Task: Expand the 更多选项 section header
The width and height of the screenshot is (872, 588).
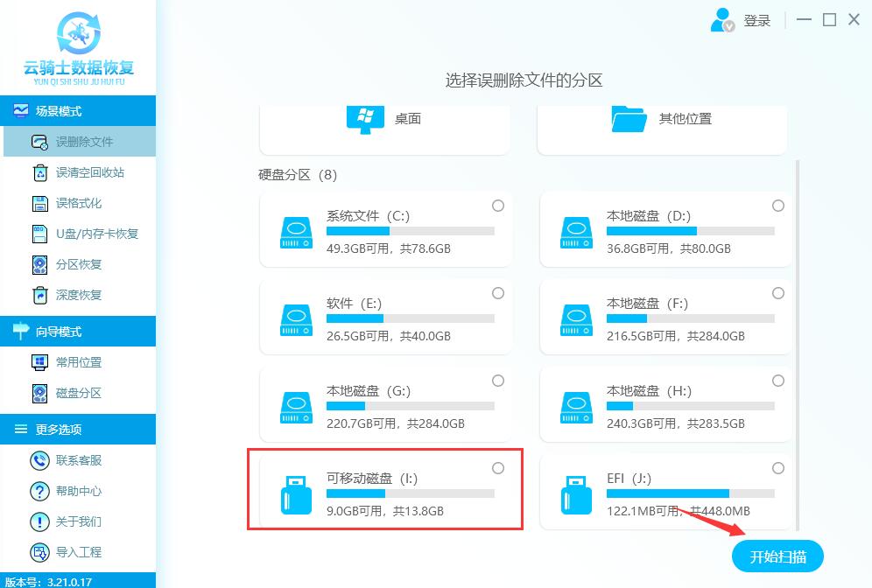Action: point(78,429)
